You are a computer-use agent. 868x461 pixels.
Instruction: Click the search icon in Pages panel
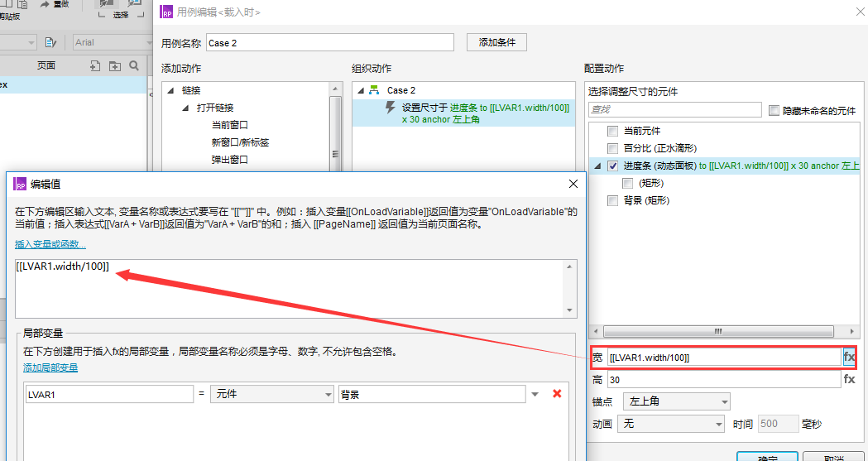pyautogui.click(x=135, y=65)
